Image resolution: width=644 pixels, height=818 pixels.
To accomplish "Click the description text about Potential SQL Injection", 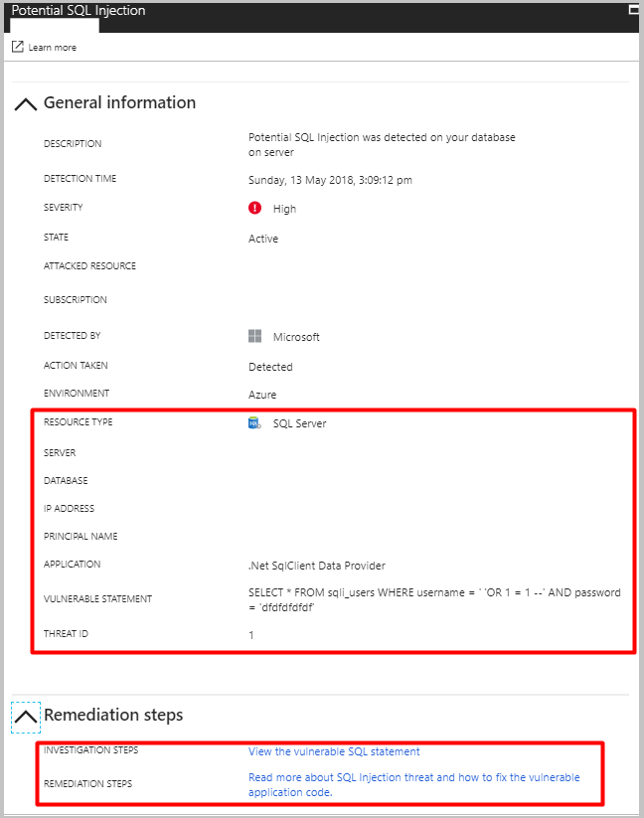I will point(382,144).
